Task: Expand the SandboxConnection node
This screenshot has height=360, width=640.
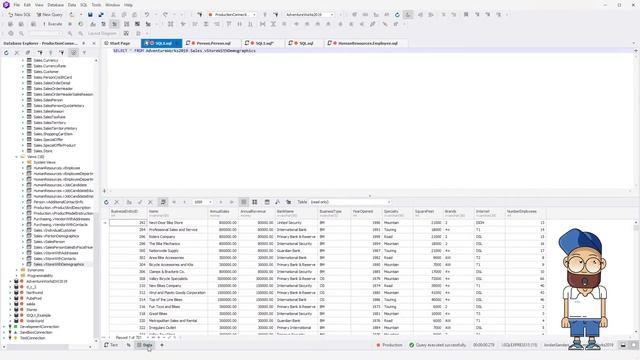Action: click(x=4, y=333)
